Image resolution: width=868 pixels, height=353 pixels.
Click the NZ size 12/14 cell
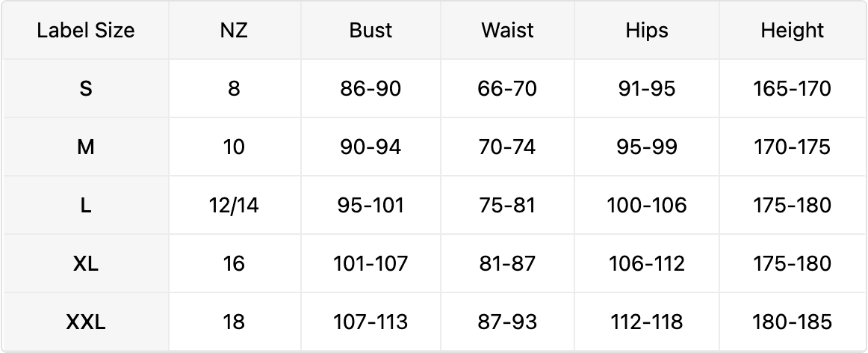pyautogui.click(x=234, y=206)
